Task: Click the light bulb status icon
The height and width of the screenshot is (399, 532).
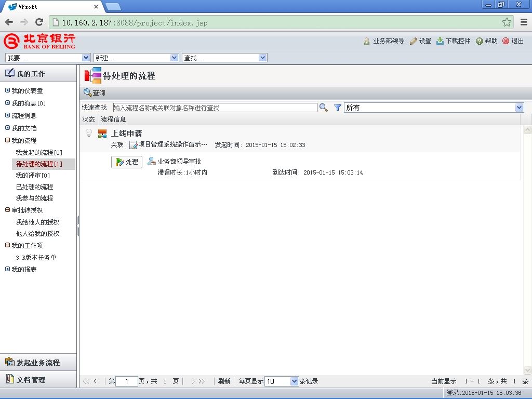Action: (x=89, y=132)
